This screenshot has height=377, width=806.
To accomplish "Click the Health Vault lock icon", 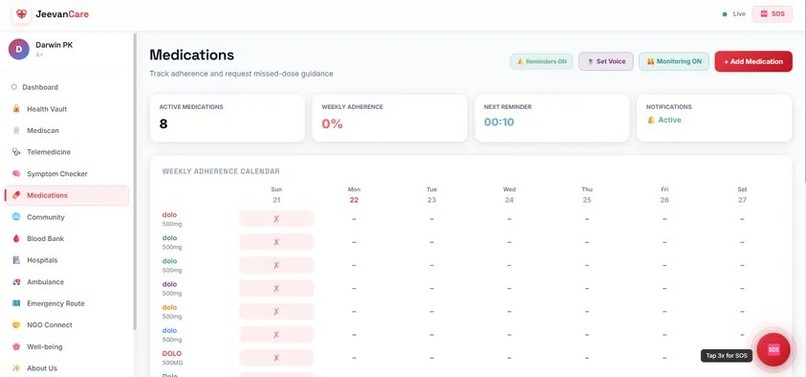I will [x=16, y=109].
